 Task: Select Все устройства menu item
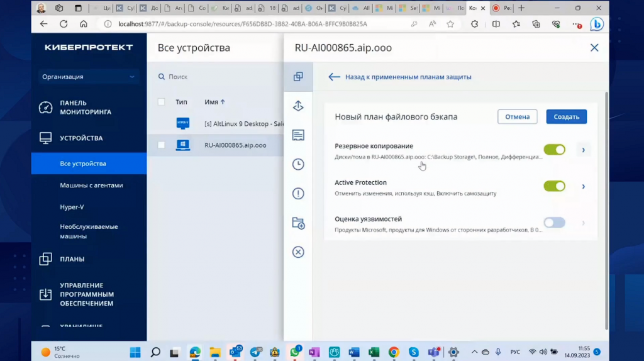[89, 164]
